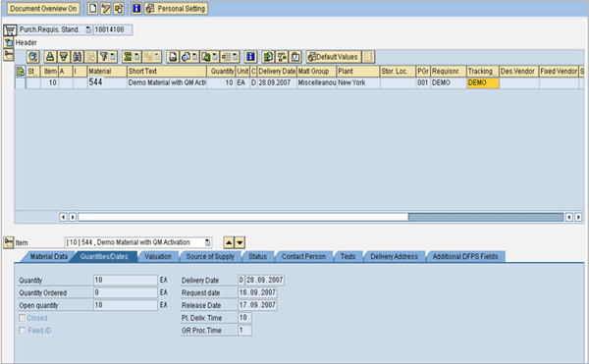Collapse the item overview section icon
This screenshot has height=364, width=589.
[8, 55]
